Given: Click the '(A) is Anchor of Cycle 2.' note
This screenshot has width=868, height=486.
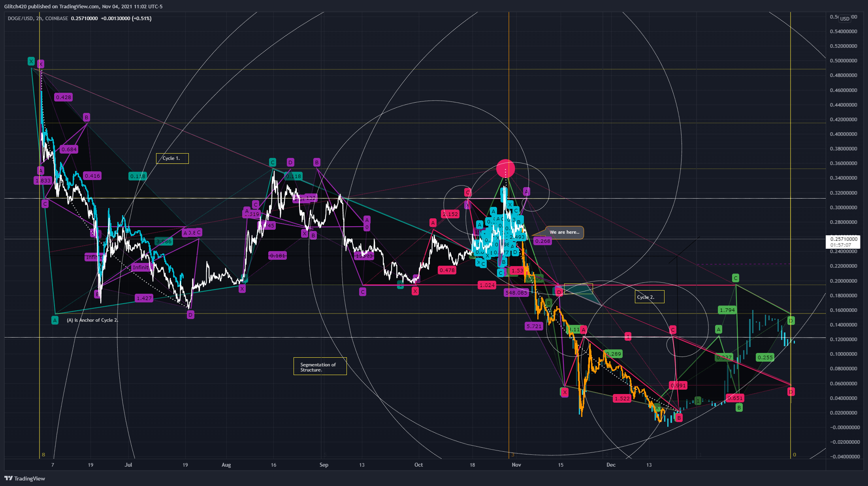Looking at the screenshot, I should (92, 320).
